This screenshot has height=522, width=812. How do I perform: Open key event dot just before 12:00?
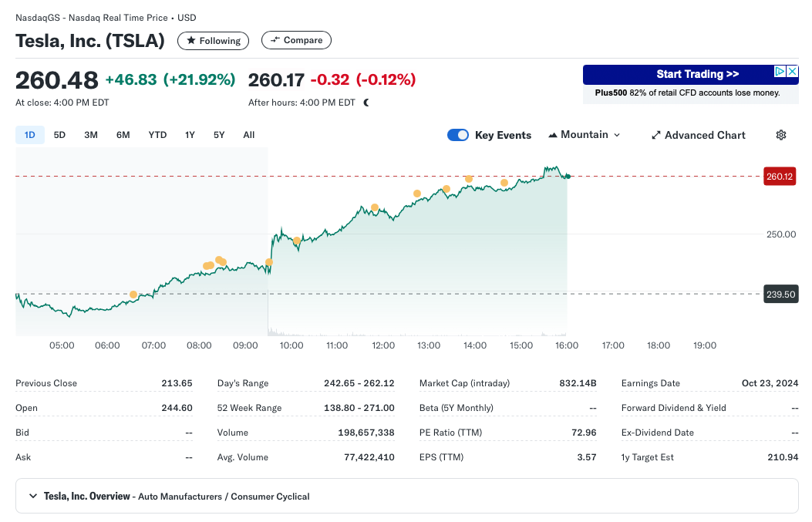pyautogui.click(x=375, y=208)
